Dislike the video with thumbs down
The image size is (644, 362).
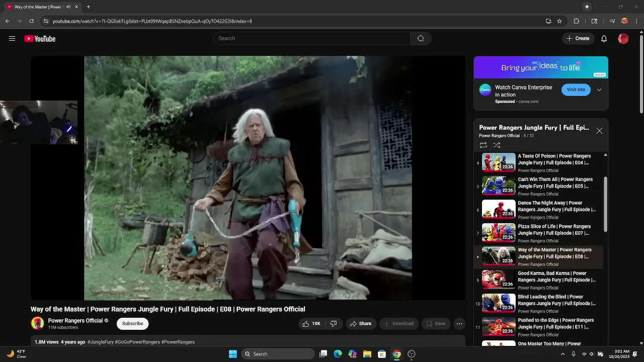click(x=334, y=324)
